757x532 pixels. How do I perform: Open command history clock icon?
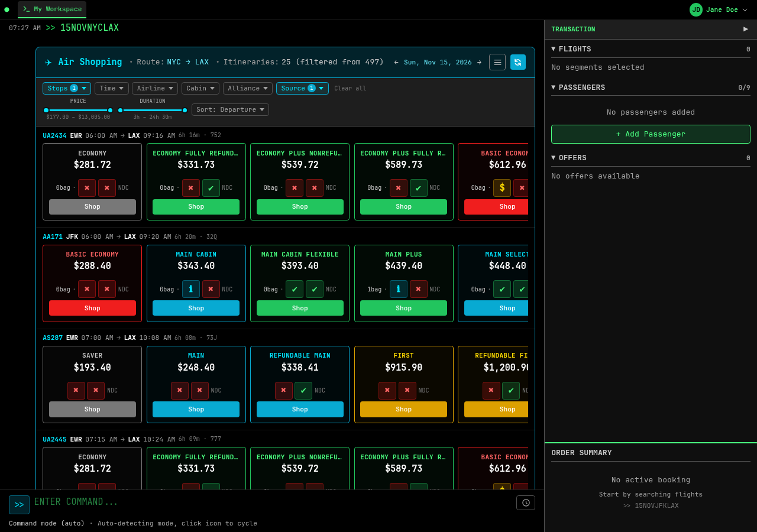[x=526, y=502]
